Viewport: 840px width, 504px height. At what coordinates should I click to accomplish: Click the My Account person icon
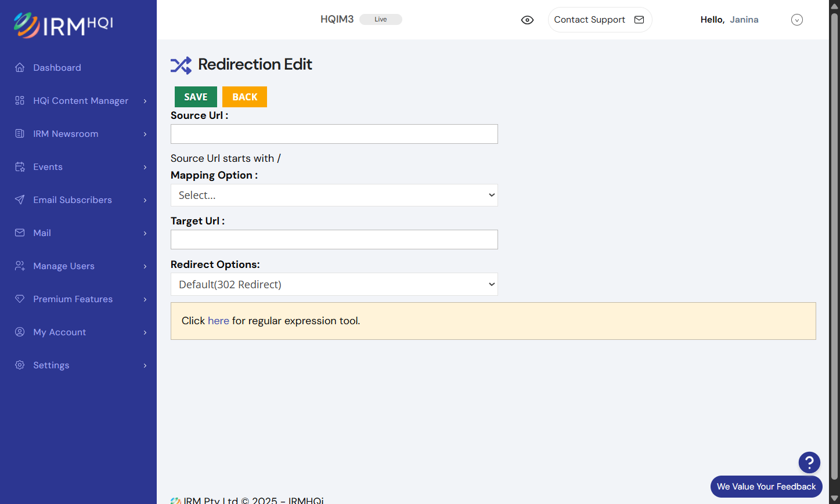(x=20, y=332)
